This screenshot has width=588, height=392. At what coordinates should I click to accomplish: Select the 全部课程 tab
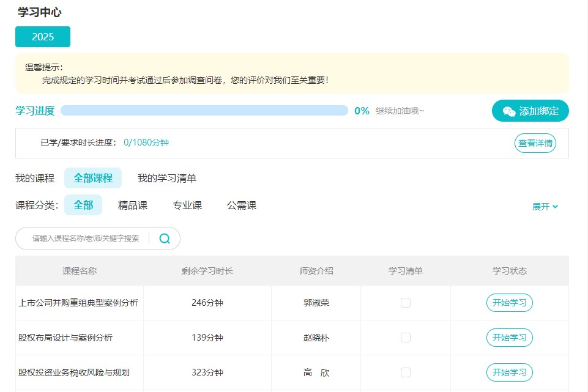tap(92, 177)
